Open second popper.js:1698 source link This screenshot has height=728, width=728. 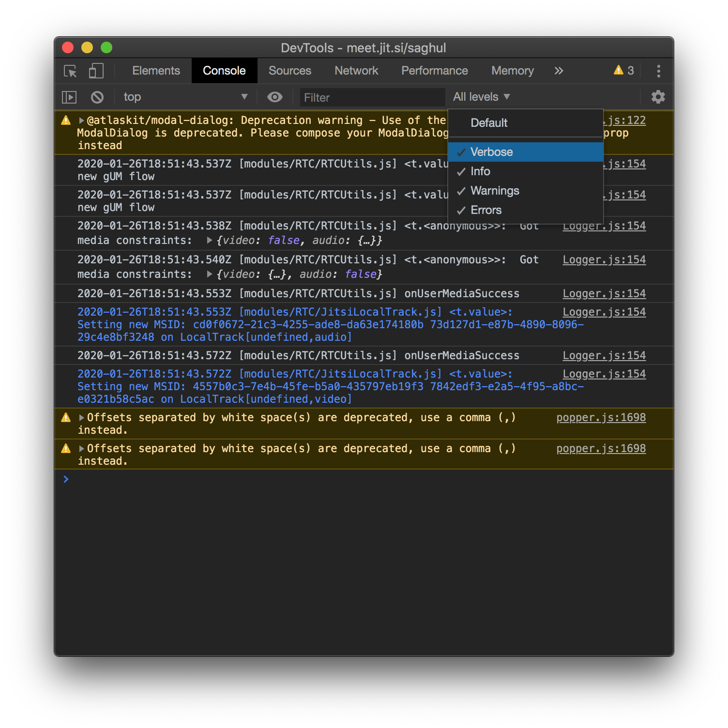pyautogui.click(x=601, y=449)
